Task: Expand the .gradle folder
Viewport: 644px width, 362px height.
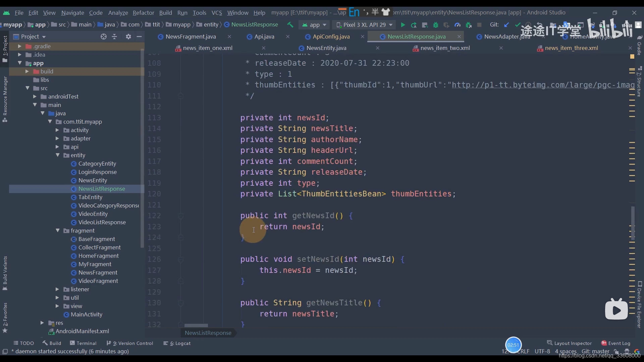Action: [x=19, y=46]
